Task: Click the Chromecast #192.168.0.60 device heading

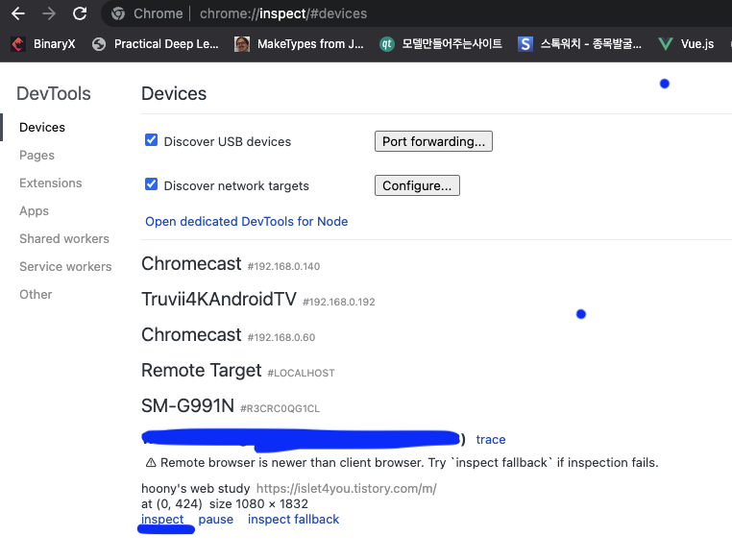Action: pyautogui.click(x=229, y=335)
